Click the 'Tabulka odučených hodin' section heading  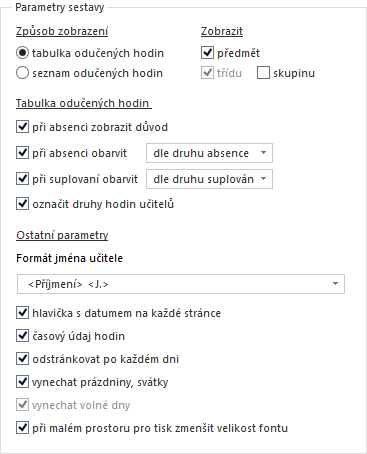(x=82, y=103)
